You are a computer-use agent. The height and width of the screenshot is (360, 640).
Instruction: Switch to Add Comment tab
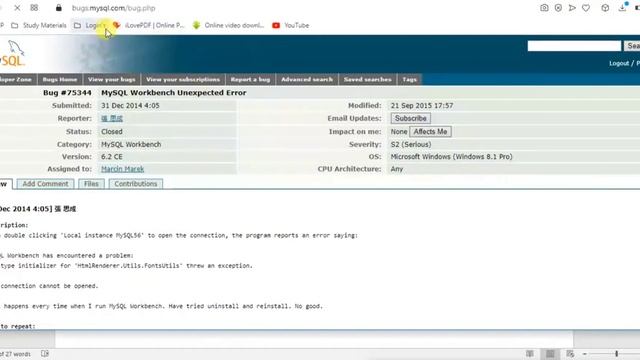point(45,184)
